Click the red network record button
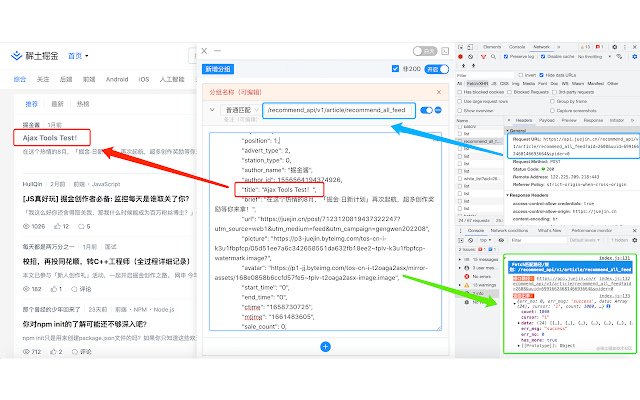The image size is (640, 400). coord(460,57)
